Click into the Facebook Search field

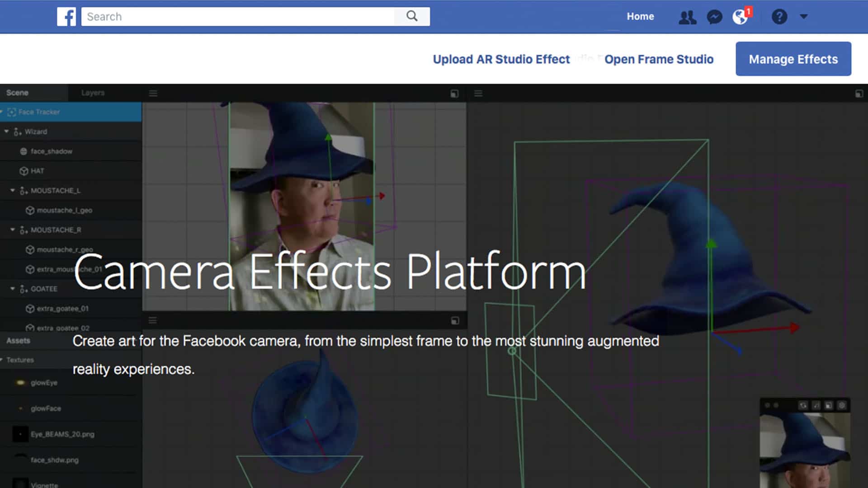(238, 16)
